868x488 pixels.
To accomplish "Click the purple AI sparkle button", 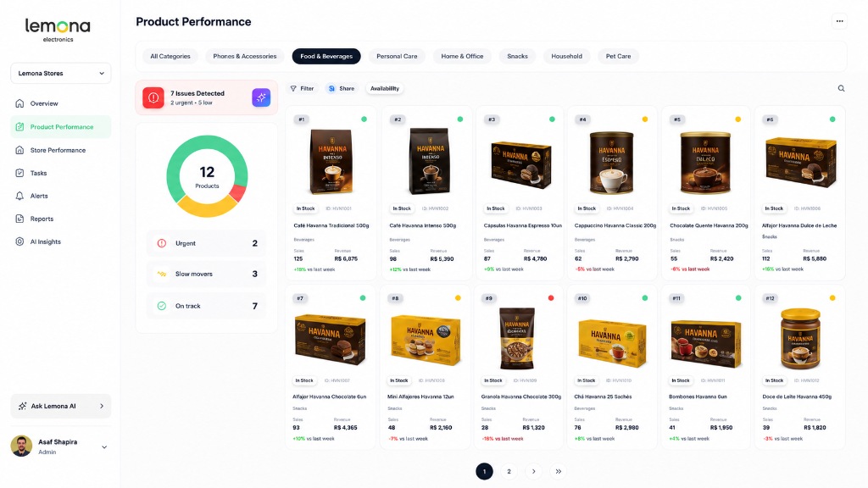I will 261,97.
